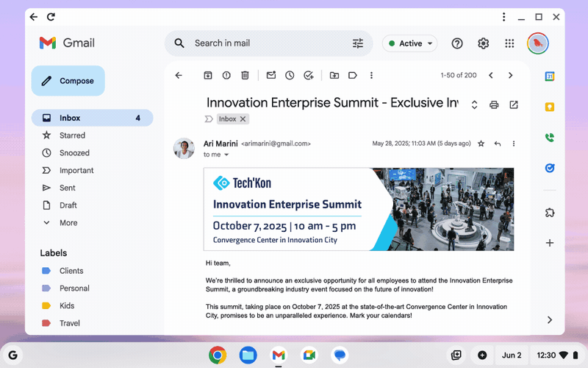Open the Active status dropdown

coord(409,43)
